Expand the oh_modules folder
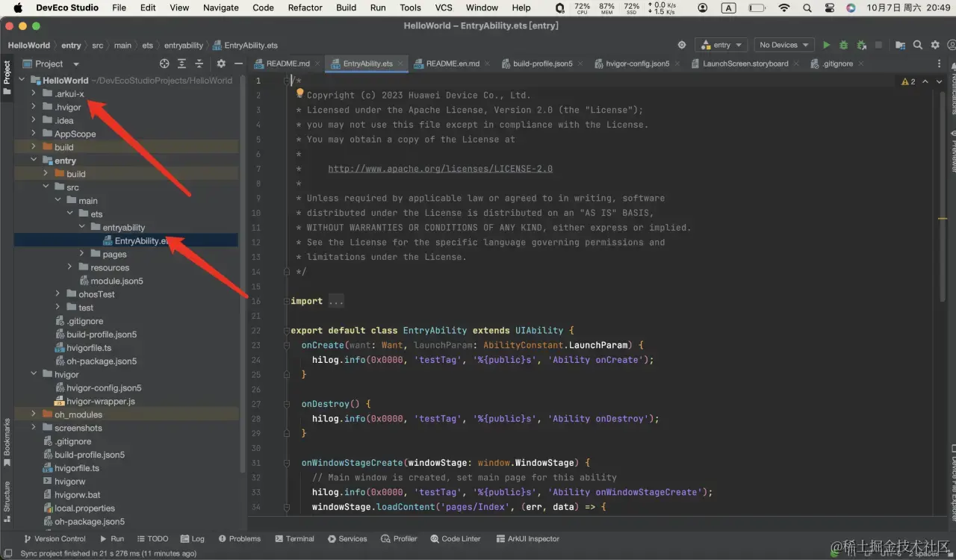 point(34,414)
